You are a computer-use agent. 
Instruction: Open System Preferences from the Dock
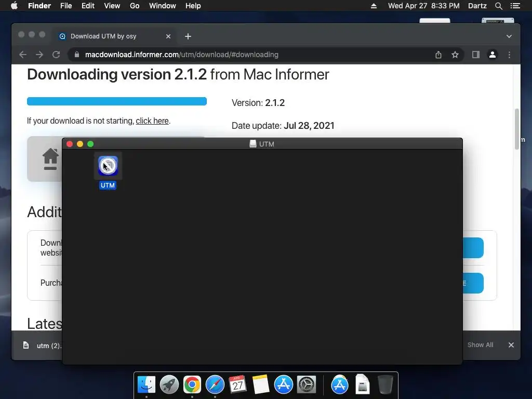click(307, 385)
